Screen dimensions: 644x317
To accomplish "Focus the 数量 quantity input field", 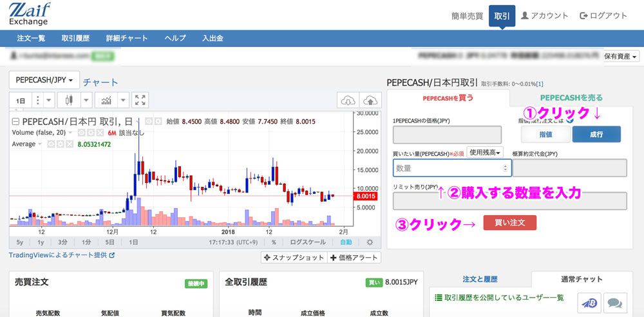I will click(452, 168).
